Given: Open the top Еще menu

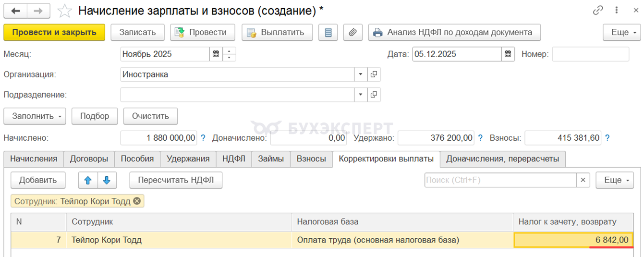Looking at the screenshot, I should [x=622, y=32].
